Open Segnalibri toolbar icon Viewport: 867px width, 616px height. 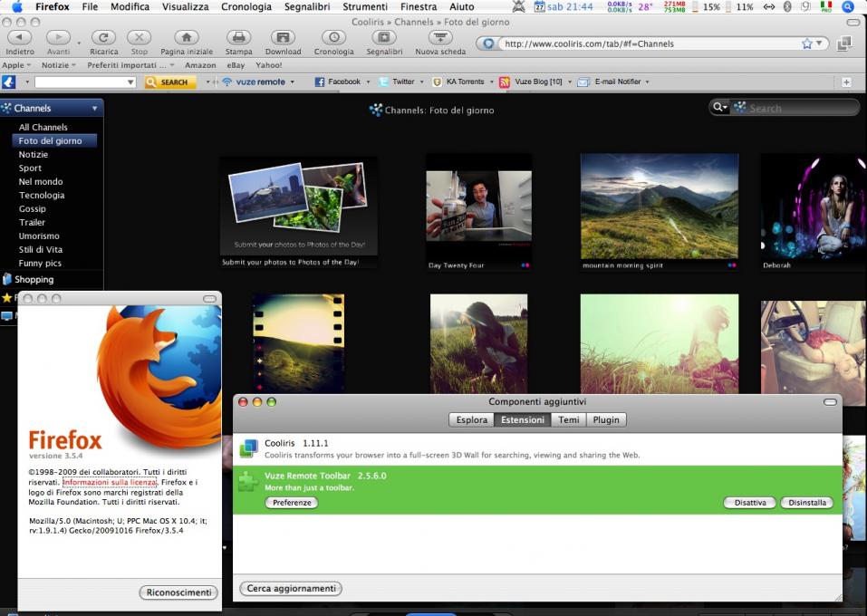click(x=384, y=38)
